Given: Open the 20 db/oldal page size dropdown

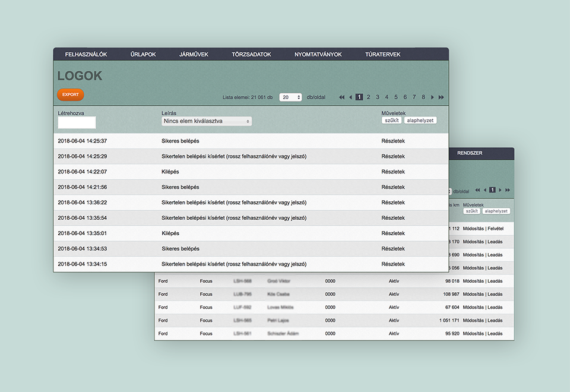Looking at the screenshot, I should pos(290,97).
